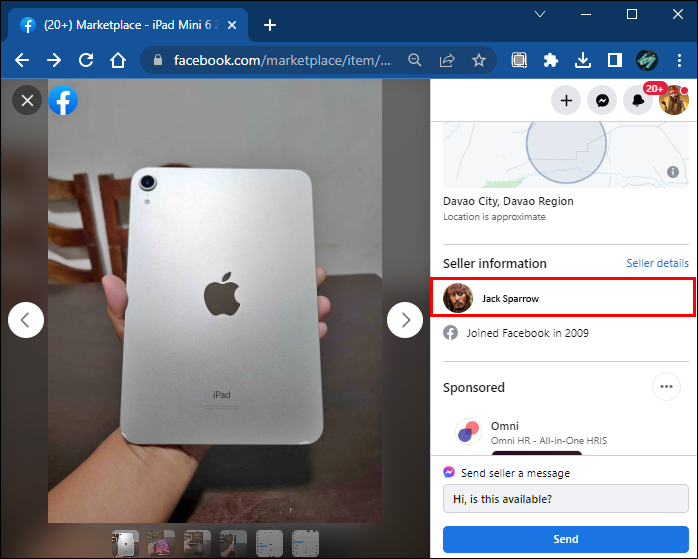698x559 pixels.
Task: Open the browser Downloads icon
Action: pos(583,60)
